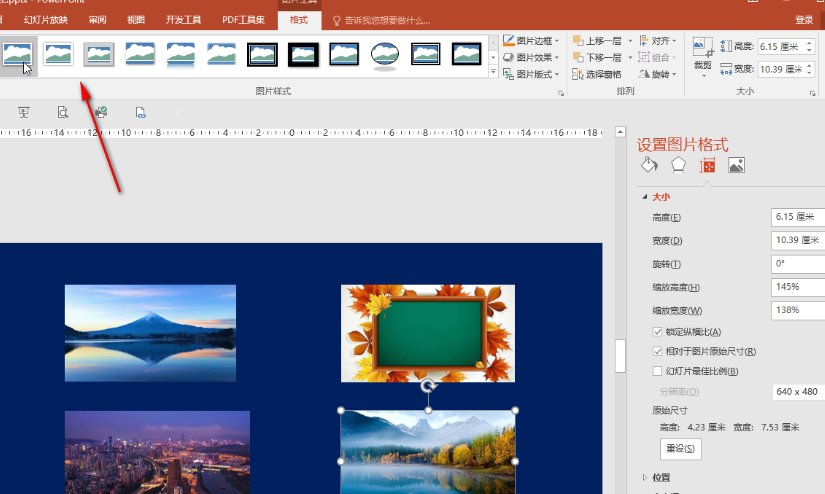Screen dimensions: 825x494
Task: Switch to the 幻灯片放映 tab
Action: tap(46, 20)
